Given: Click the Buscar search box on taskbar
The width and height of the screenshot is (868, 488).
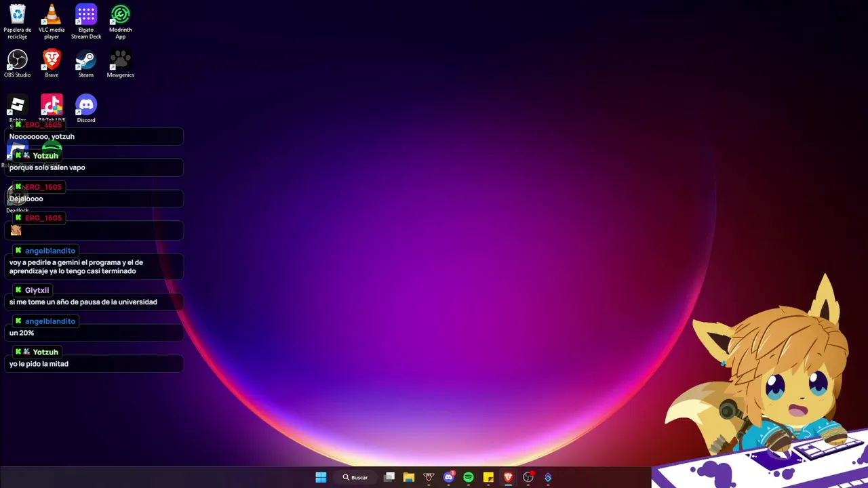Looking at the screenshot, I should click(355, 477).
